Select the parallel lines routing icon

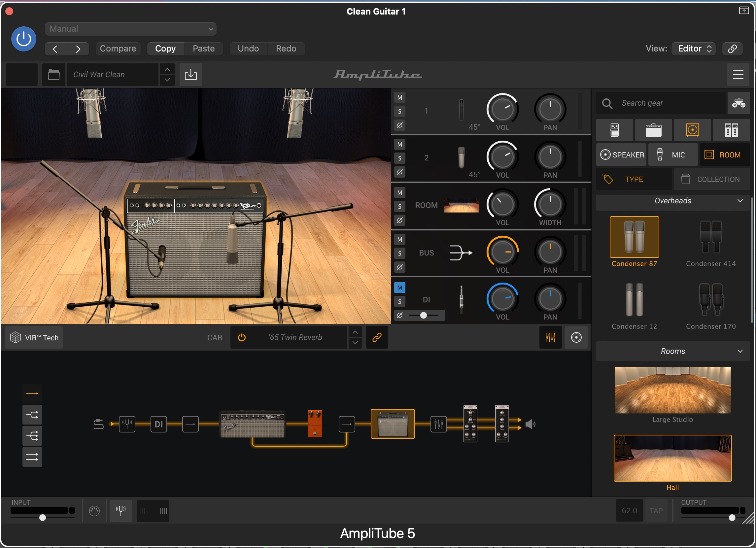pos(32,457)
